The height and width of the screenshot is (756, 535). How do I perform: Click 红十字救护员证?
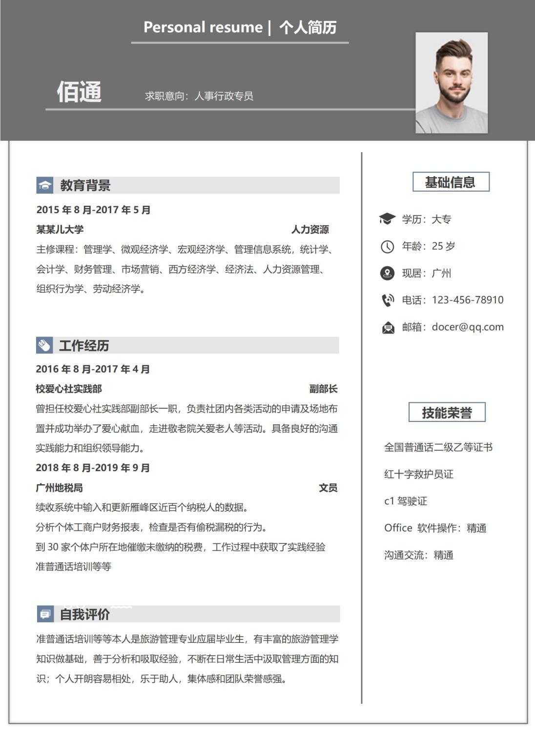[419, 474]
